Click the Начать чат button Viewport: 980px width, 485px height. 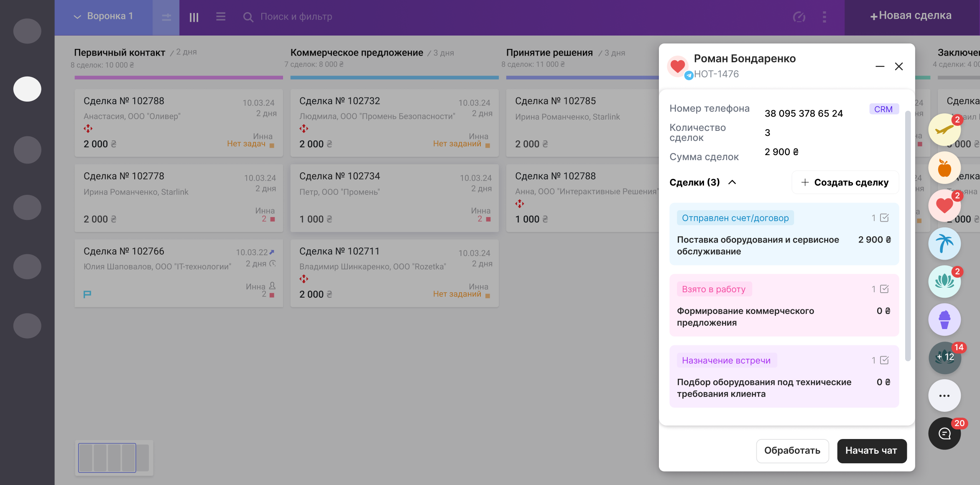[871, 451]
